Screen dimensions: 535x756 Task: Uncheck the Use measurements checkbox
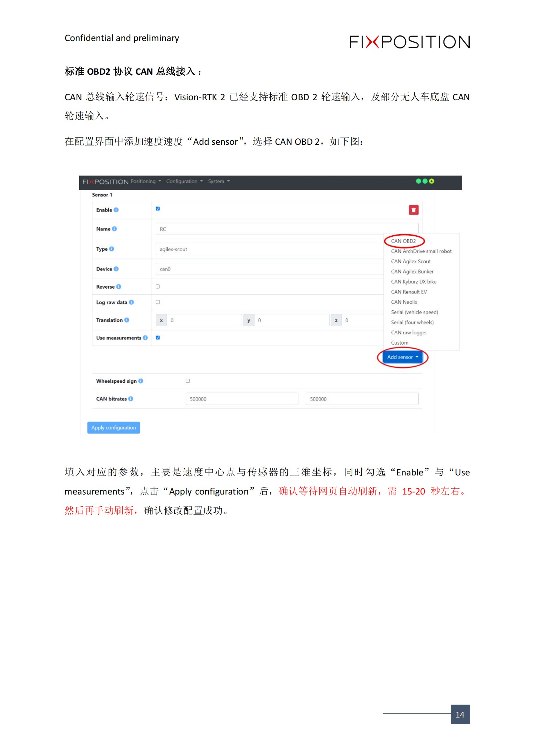[x=158, y=337]
